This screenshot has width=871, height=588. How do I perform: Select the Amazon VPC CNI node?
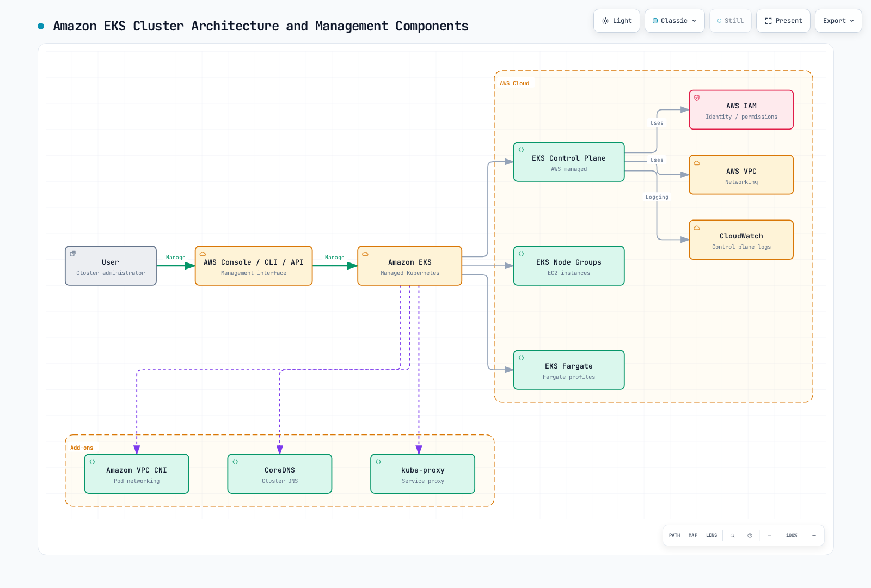[137, 474]
